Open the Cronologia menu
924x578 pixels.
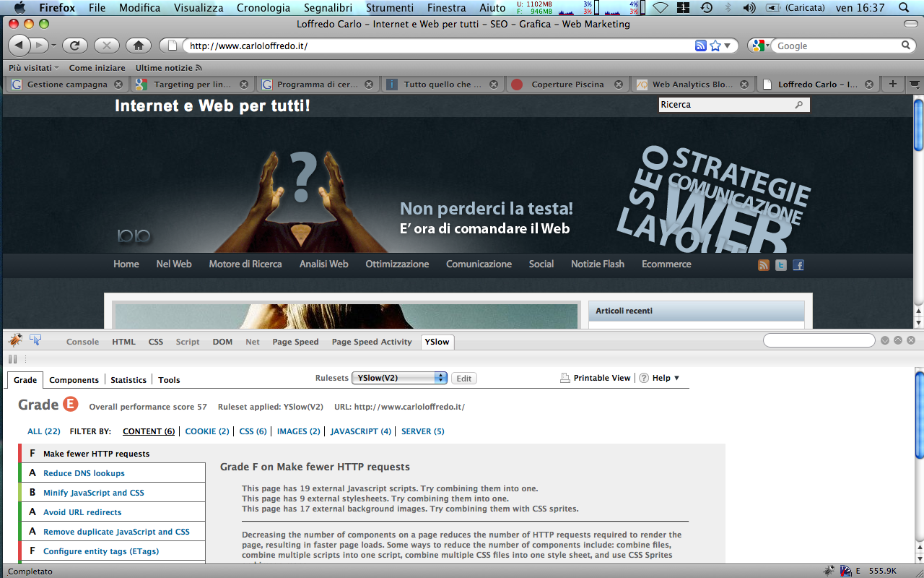tap(263, 8)
